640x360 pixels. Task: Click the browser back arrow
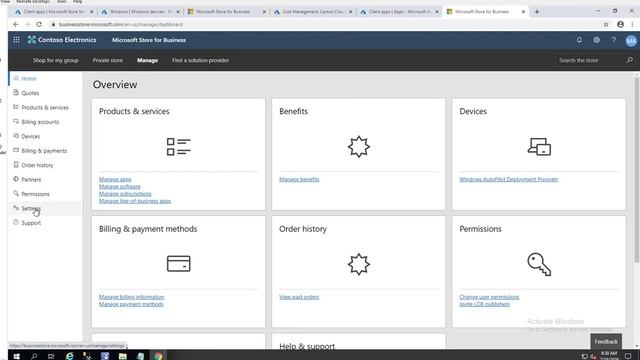click(16, 24)
